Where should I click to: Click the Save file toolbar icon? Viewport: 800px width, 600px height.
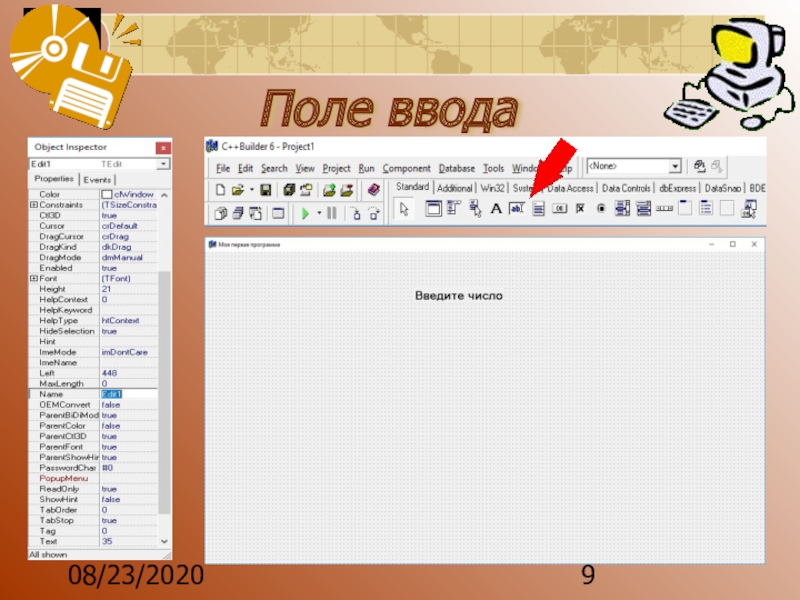coord(266,189)
